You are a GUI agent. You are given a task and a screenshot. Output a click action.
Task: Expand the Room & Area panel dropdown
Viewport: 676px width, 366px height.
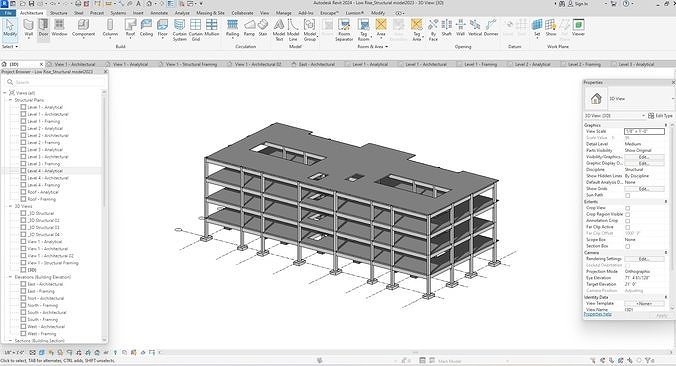[372, 46]
